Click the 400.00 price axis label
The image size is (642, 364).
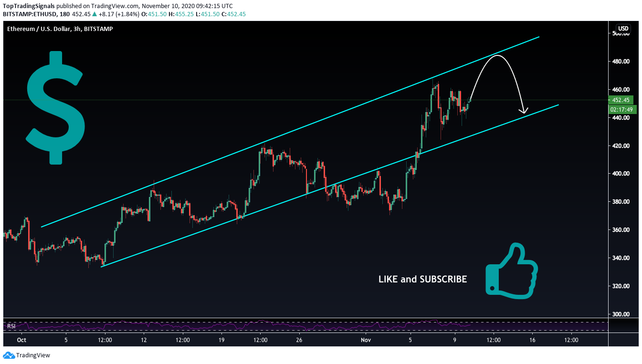coord(620,174)
